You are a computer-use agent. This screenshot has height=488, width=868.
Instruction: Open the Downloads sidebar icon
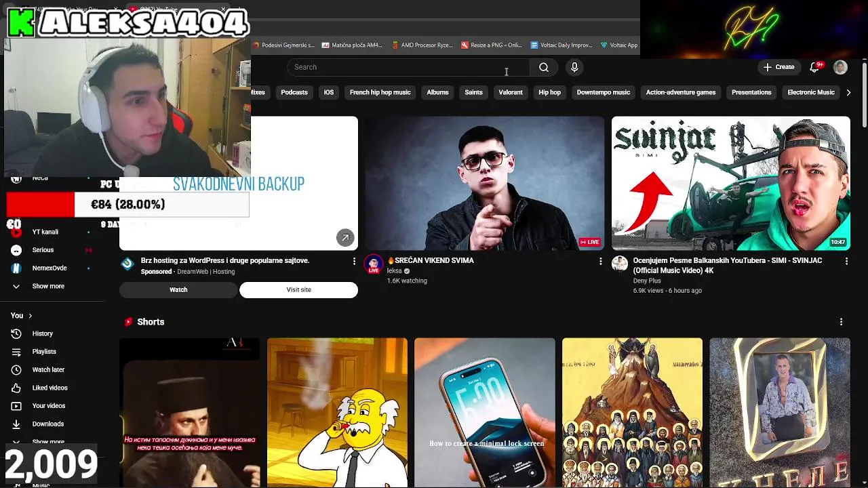(x=16, y=424)
